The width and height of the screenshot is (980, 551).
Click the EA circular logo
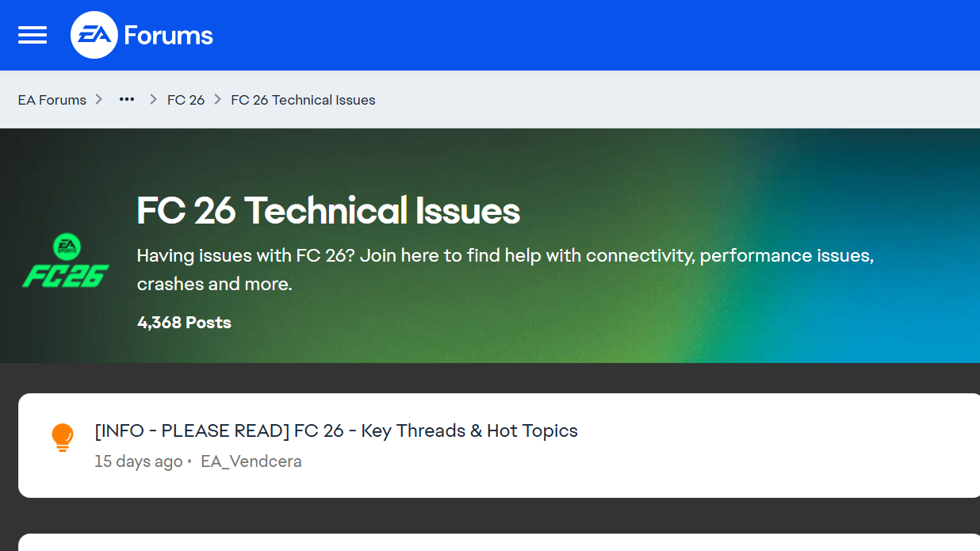click(94, 35)
